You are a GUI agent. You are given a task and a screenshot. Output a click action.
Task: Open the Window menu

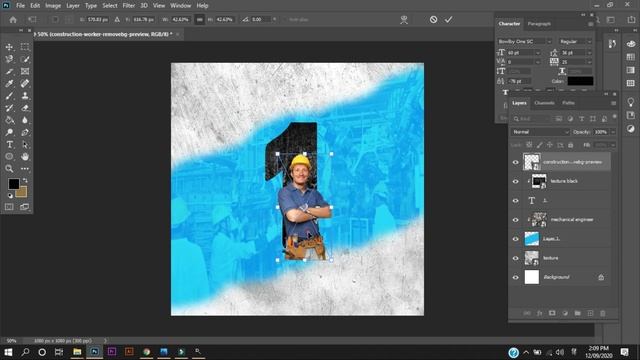[180, 6]
